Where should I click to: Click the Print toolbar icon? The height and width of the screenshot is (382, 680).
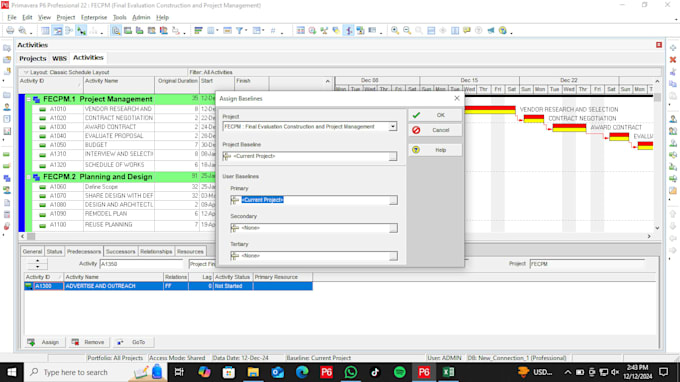point(10,30)
